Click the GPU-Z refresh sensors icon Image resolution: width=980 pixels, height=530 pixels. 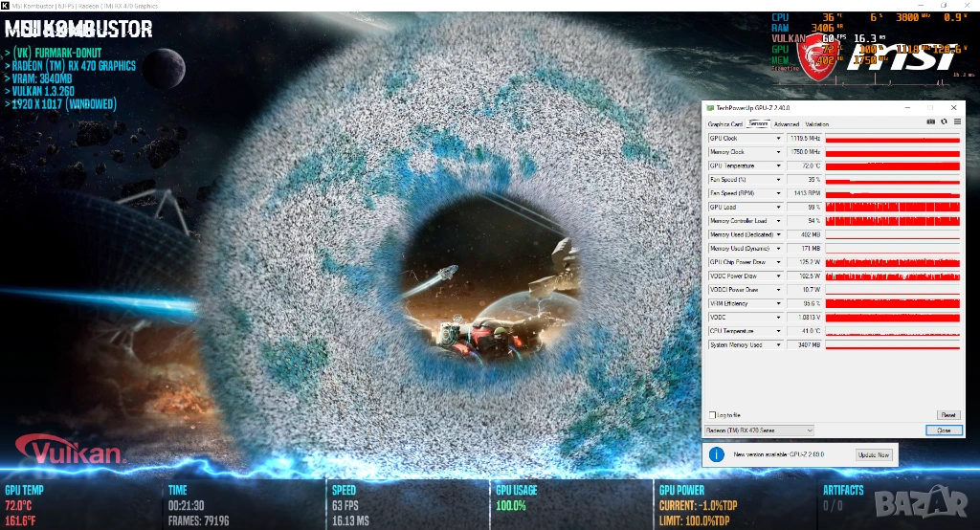coord(945,122)
